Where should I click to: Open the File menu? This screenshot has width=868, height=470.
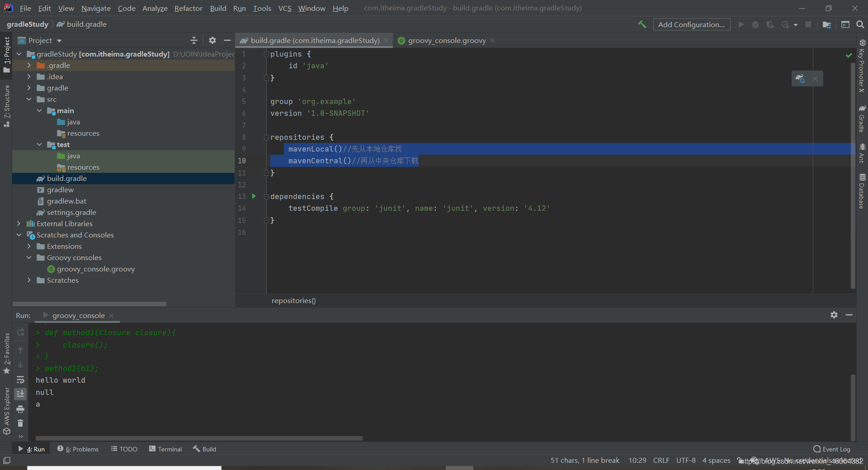25,8
